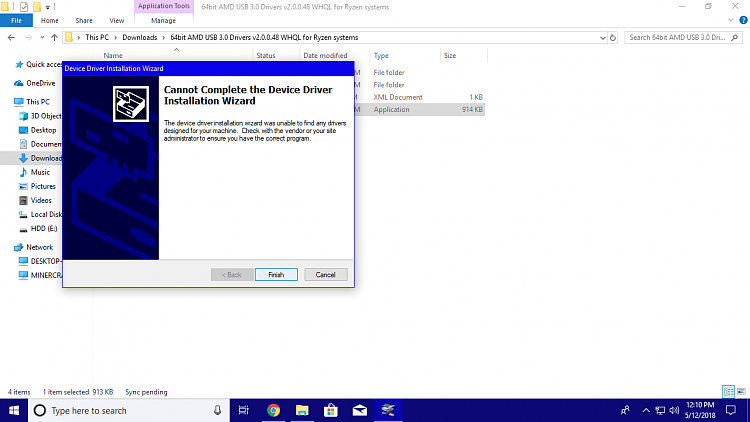Open Action Center notifications icon

click(x=730, y=411)
